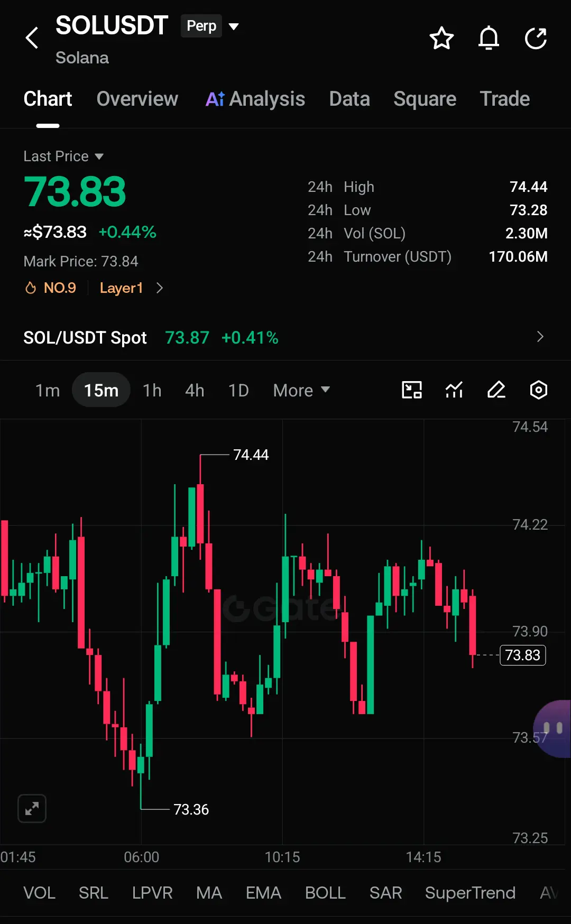571x924 pixels.
Task: Go back using the left arrow
Action: point(32,38)
